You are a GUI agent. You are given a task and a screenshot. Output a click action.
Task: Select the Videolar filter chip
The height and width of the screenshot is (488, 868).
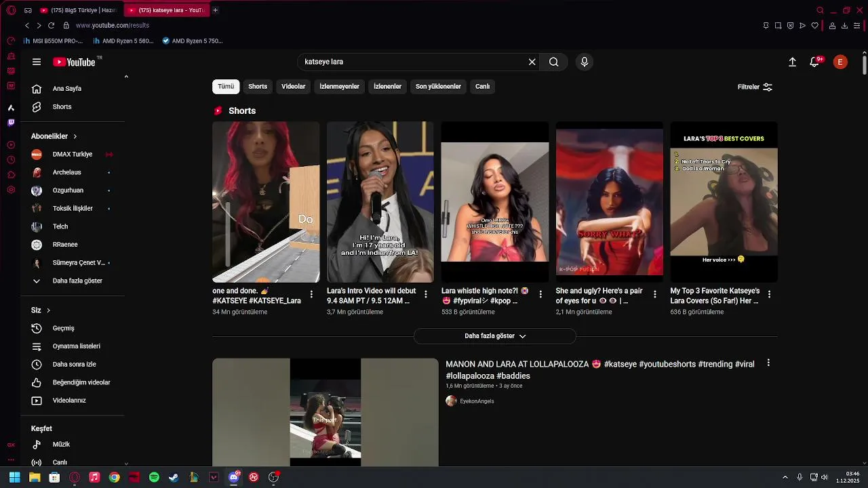pyautogui.click(x=294, y=87)
